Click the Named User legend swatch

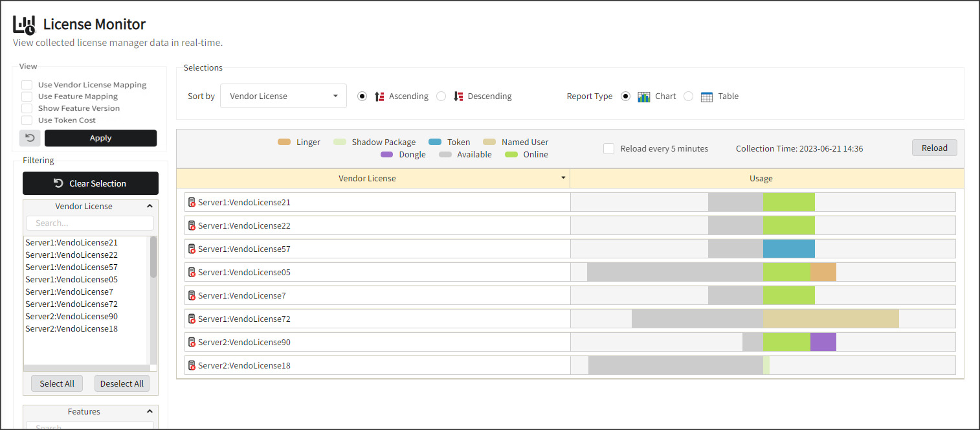tap(489, 142)
